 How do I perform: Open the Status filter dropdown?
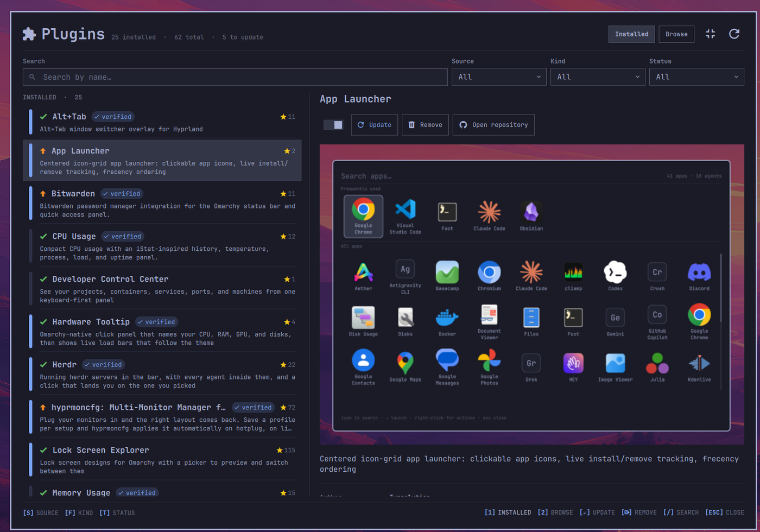point(696,77)
